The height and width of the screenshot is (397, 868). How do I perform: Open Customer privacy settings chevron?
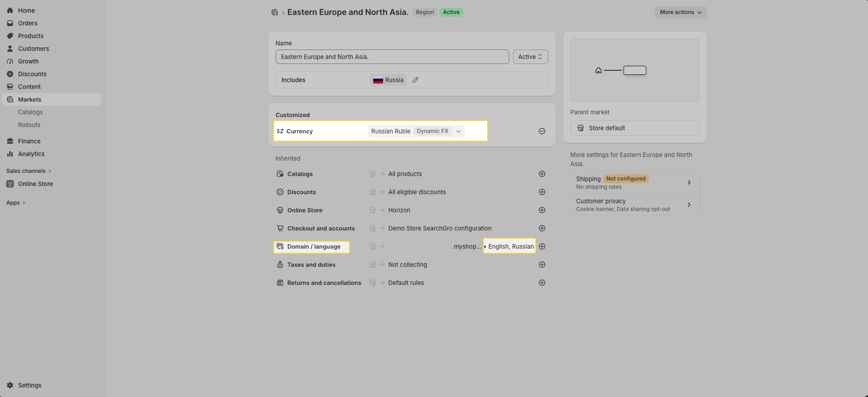689,205
